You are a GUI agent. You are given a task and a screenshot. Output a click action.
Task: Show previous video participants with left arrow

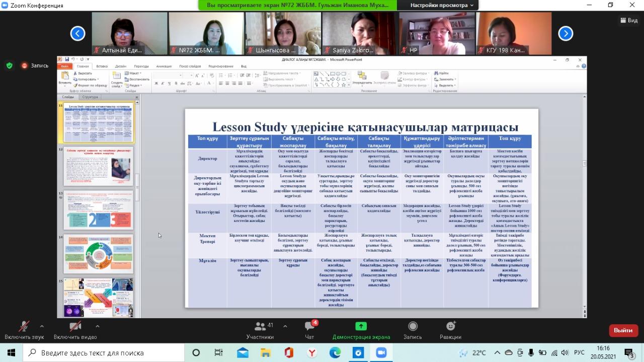click(77, 34)
